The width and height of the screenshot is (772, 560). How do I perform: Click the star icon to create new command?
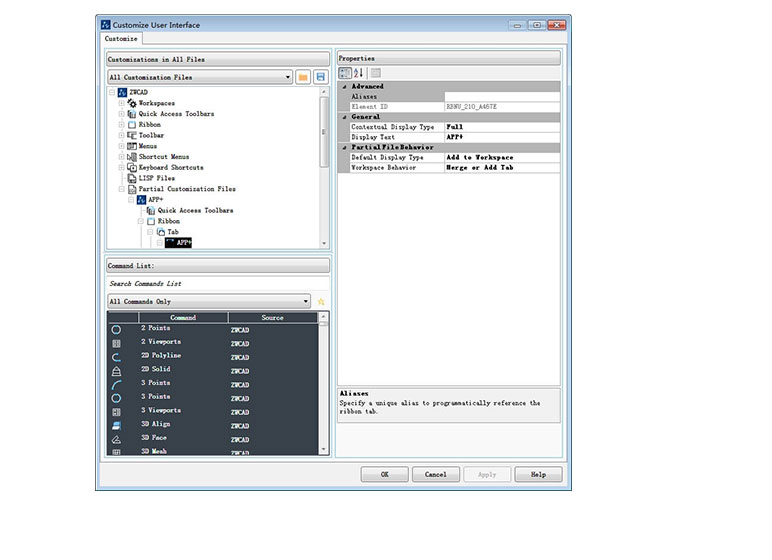[321, 301]
